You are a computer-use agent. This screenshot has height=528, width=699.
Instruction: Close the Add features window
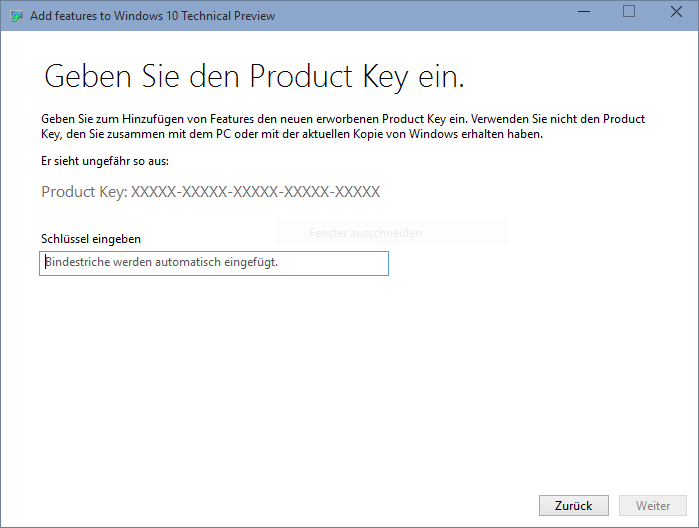click(x=676, y=12)
